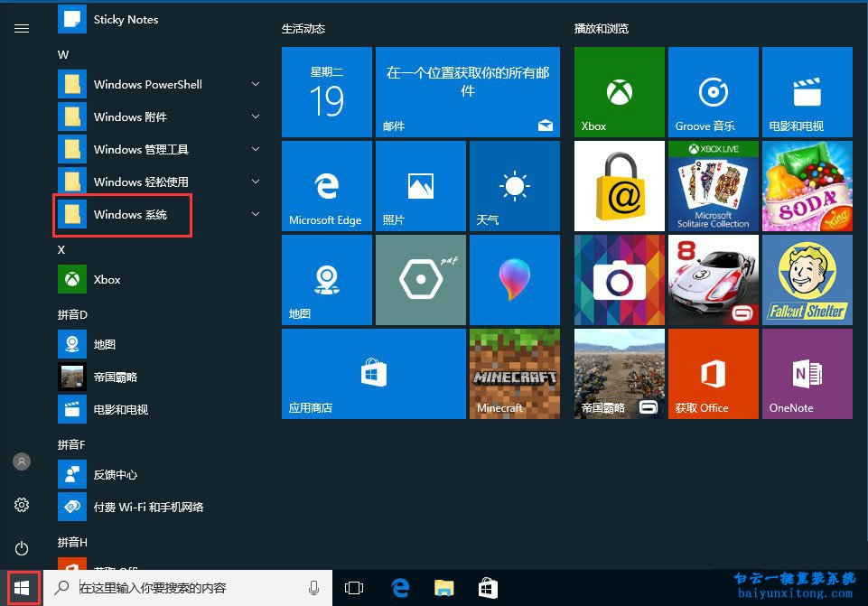Image resolution: width=868 pixels, height=606 pixels.
Task: Open the 照片 (Photos) tile
Action: pyautogui.click(x=420, y=185)
